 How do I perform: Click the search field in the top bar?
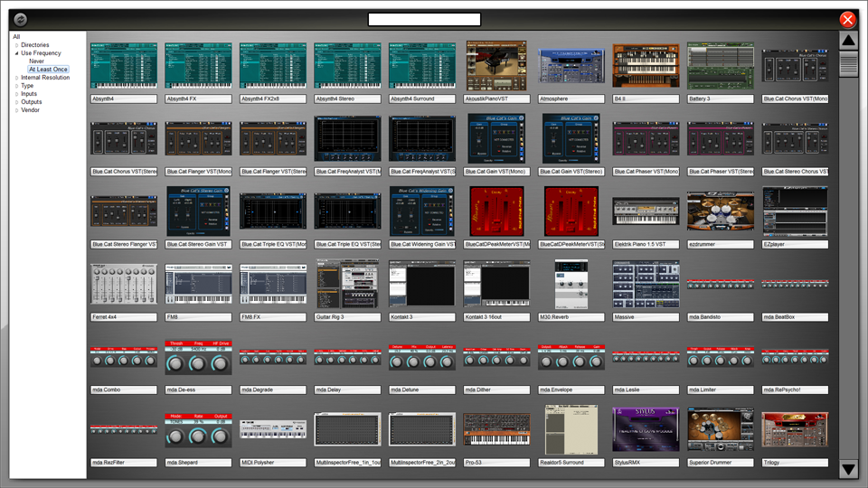point(424,19)
